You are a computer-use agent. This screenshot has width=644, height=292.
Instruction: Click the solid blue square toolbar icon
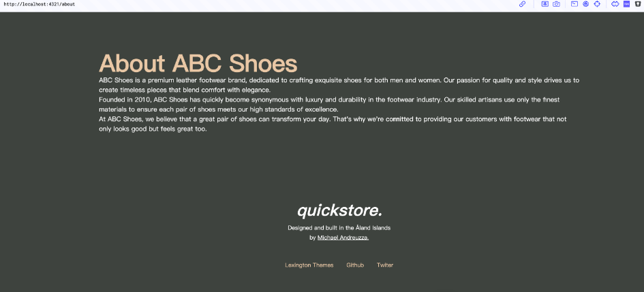click(x=626, y=4)
